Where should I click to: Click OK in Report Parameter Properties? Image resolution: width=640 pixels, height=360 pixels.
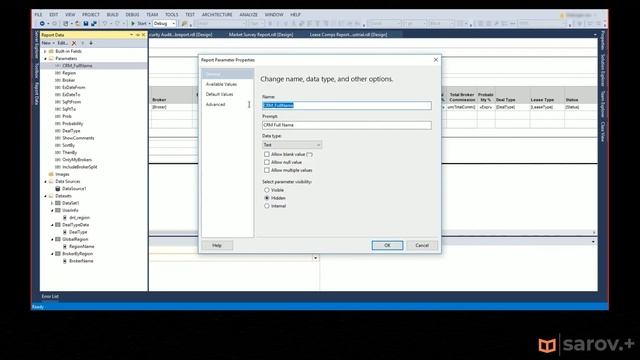pos(387,245)
